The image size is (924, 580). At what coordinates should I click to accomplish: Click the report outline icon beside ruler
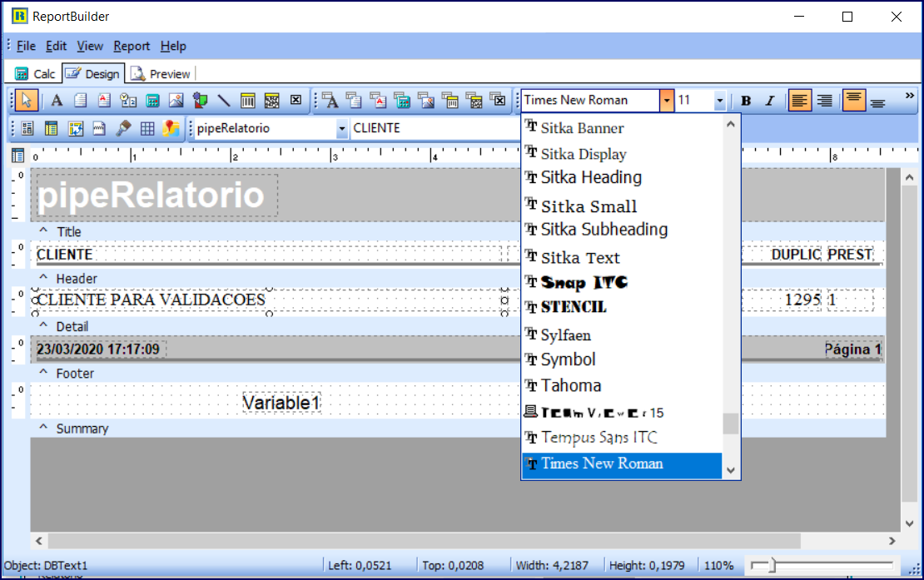[x=17, y=156]
